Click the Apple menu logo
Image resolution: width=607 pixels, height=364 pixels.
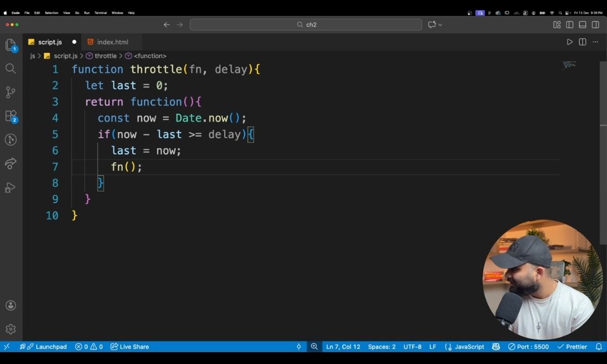point(5,13)
